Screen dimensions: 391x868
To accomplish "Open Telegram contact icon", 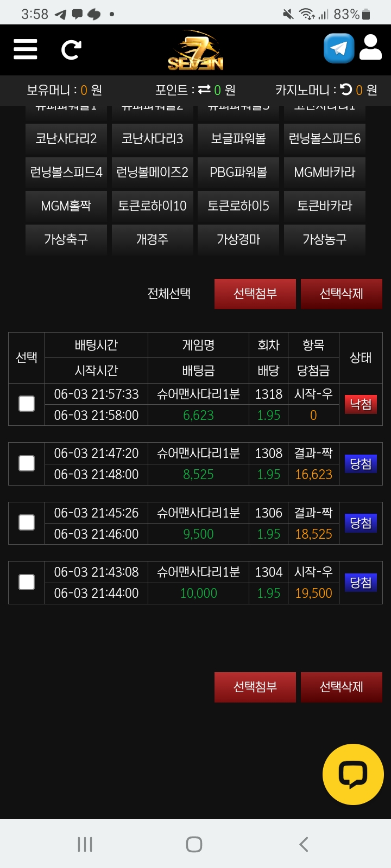I will 339,48.
